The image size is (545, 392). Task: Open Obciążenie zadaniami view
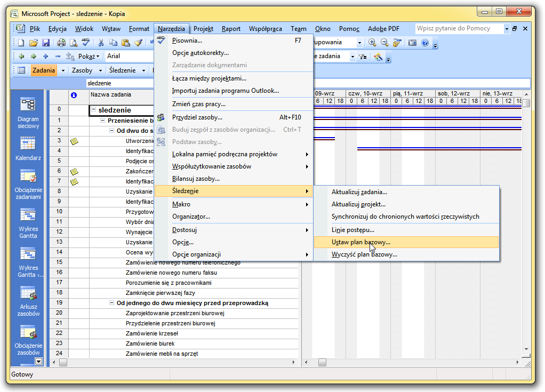[x=28, y=184]
